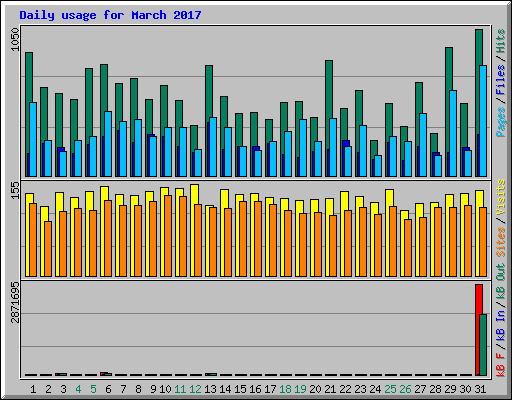The height and width of the screenshot is (400, 512).
Task: Select day label 17 on the x-axis
Action: click(x=270, y=389)
